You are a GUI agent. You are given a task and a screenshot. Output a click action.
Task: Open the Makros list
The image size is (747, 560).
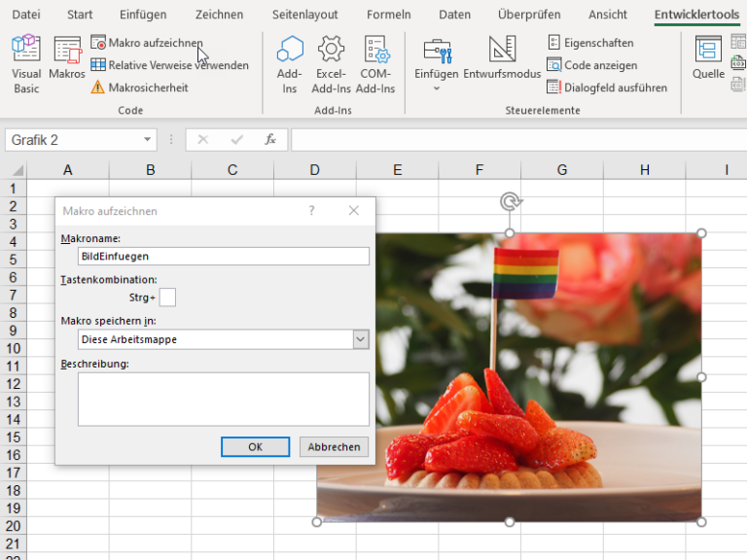[67, 57]
